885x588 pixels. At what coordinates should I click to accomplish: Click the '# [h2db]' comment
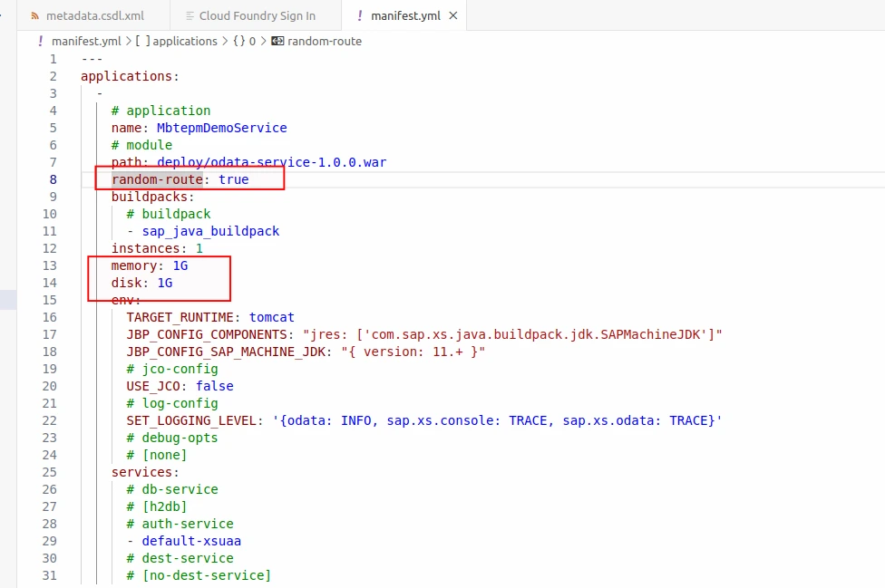click(157, 506)
